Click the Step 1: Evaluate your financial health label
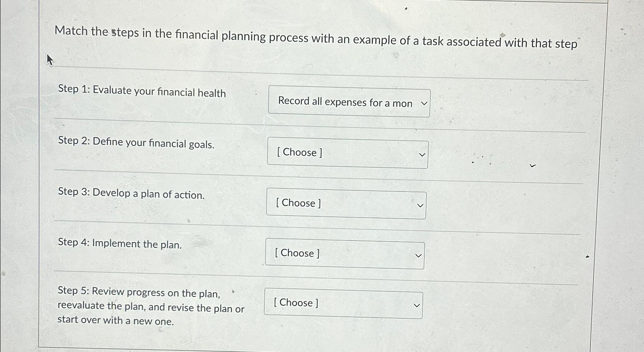Screen dimensions: 644x352 (x=142, y=93)
